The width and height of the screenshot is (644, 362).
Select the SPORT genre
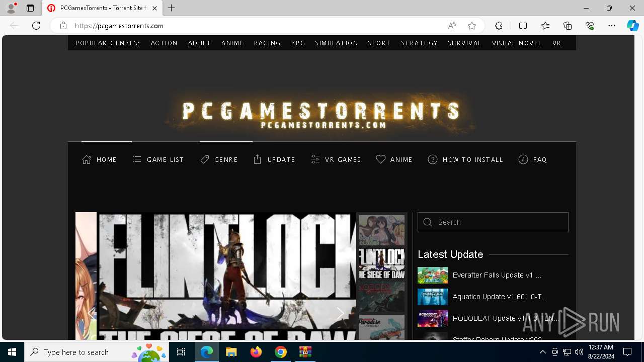point(379,43)
